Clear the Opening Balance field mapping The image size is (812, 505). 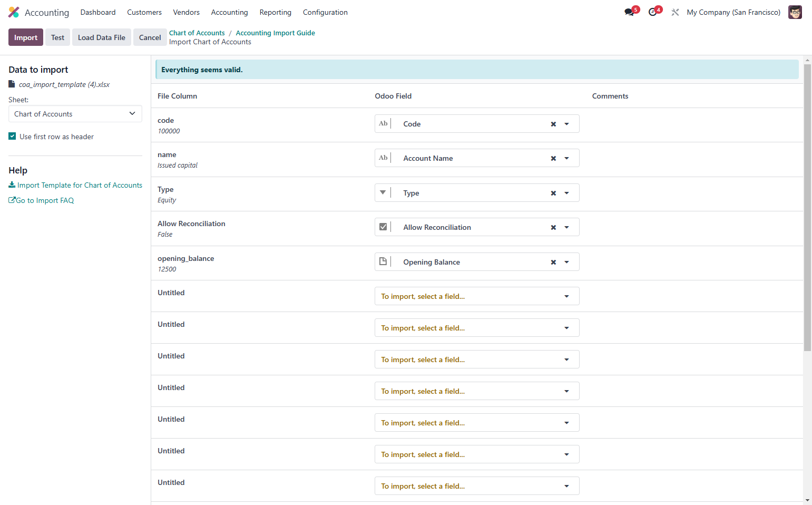[553, 262]
